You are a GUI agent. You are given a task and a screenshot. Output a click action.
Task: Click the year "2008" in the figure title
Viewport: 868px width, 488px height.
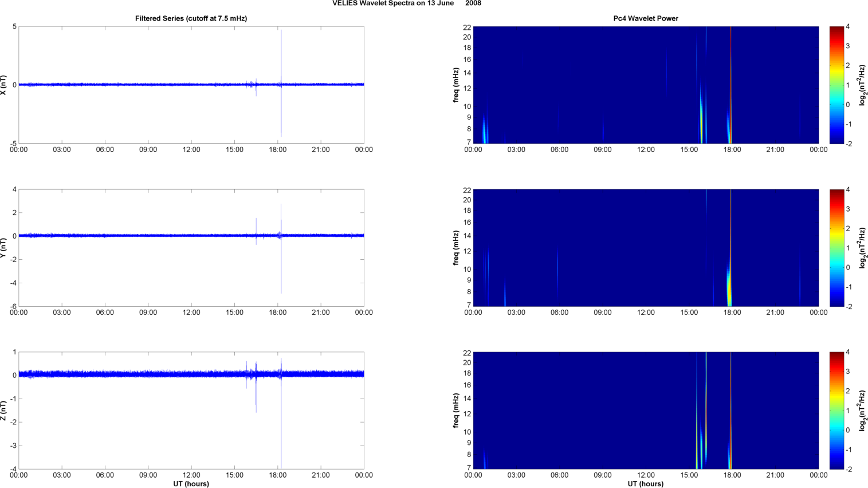[473, 3]
